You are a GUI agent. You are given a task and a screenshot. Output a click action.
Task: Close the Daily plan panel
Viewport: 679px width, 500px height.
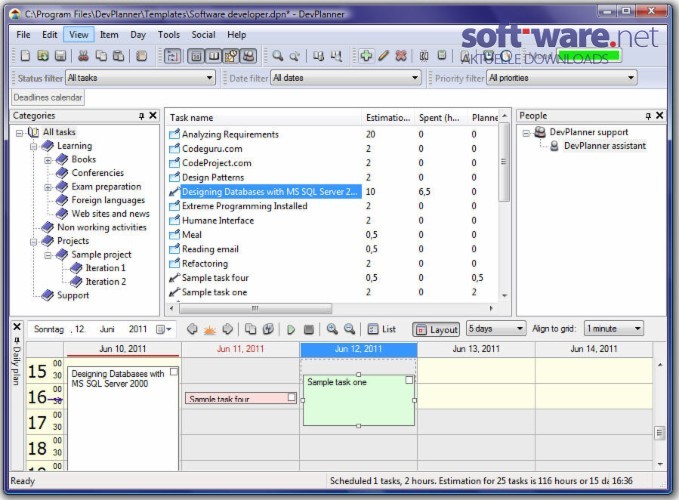click(17, 326)
